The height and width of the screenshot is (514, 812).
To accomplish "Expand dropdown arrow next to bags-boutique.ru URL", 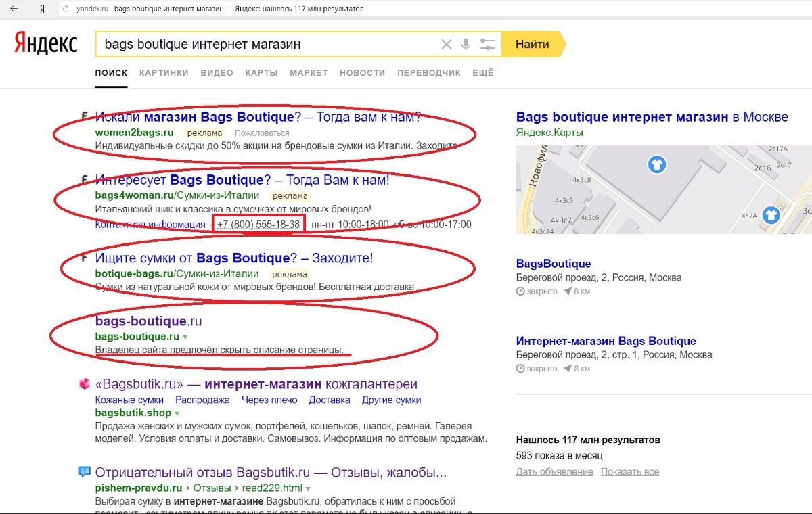I will click(x=185, y=337).
